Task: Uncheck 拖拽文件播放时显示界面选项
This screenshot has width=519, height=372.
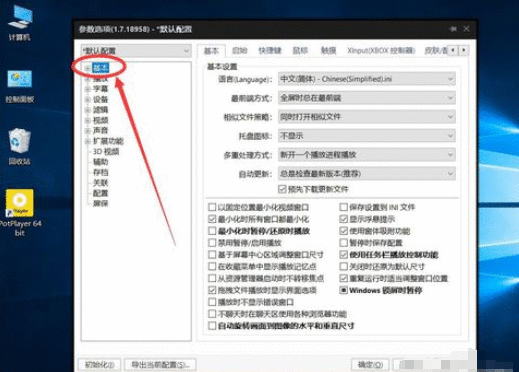Action: tap(212, 290)
